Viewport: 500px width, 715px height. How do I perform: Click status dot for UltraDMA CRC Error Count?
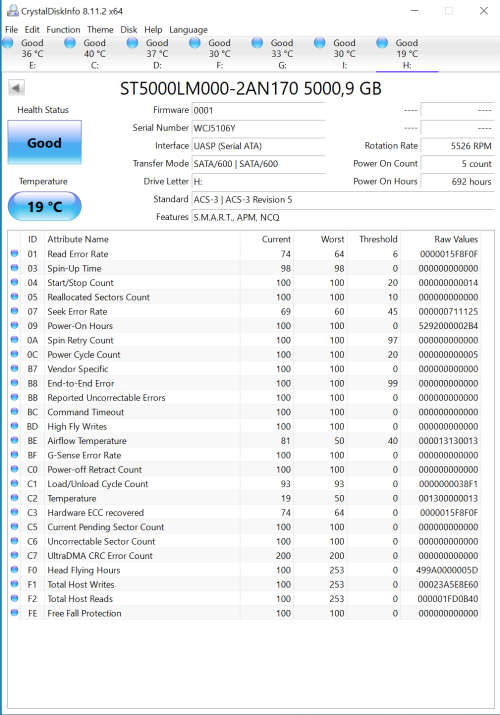click(x=15, y=555)
